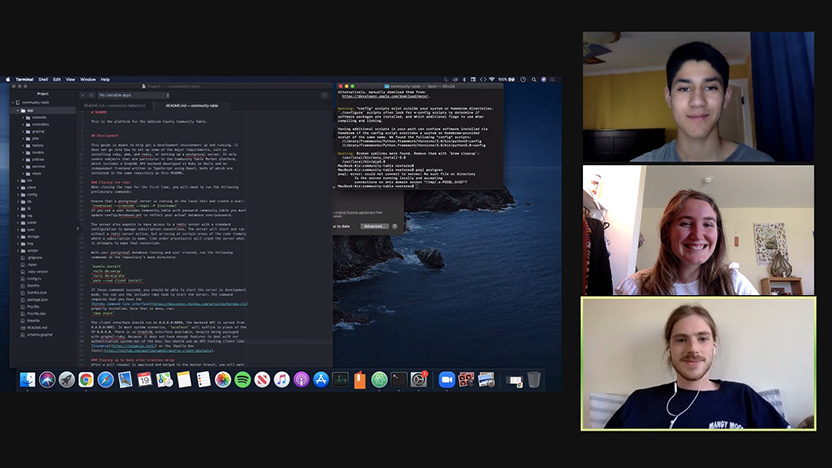The image size is (832, 468).
Task: Open Spotify from the Dock
Action: tap(242, 380)
